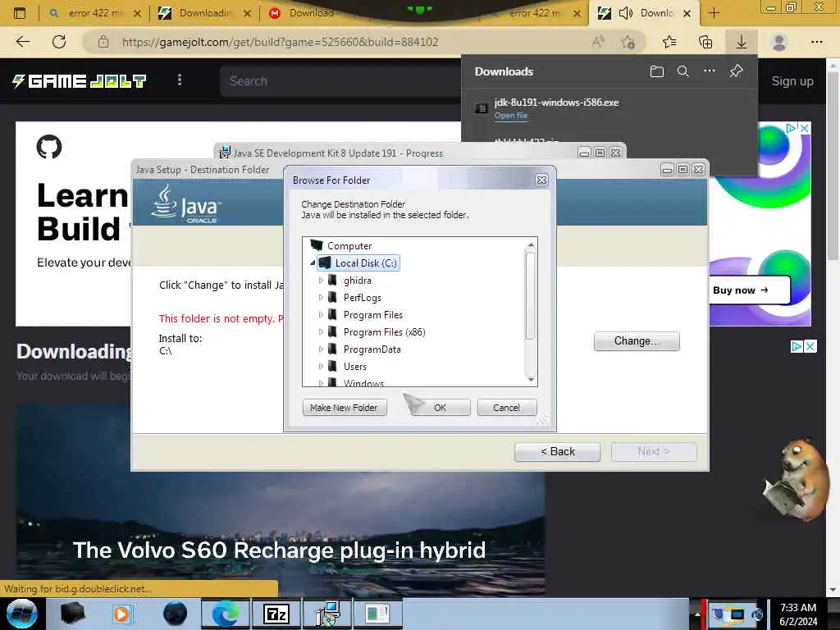
Task: Click < Back in Java Setup
Action: point(557,452)
